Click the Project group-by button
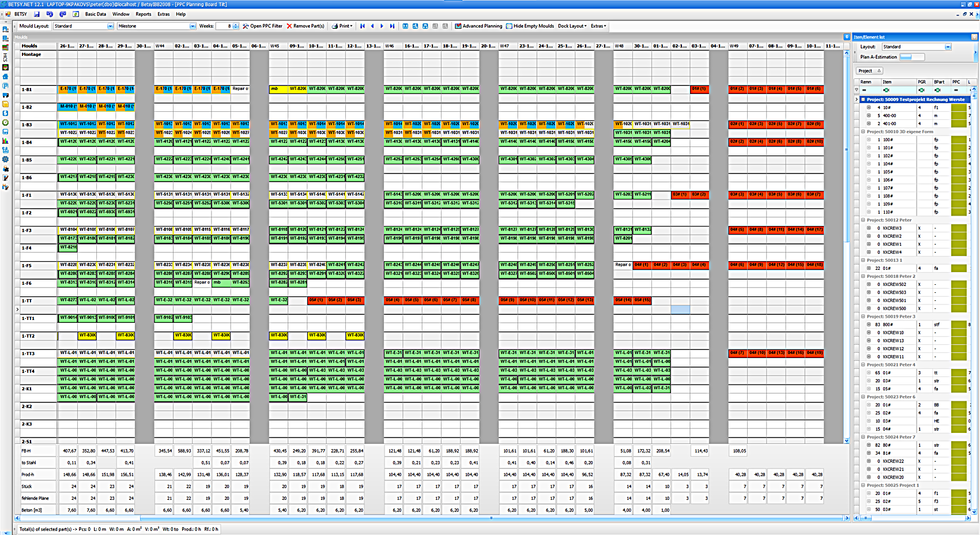Screen dimensions: 980x535 (x=869, y=70)
